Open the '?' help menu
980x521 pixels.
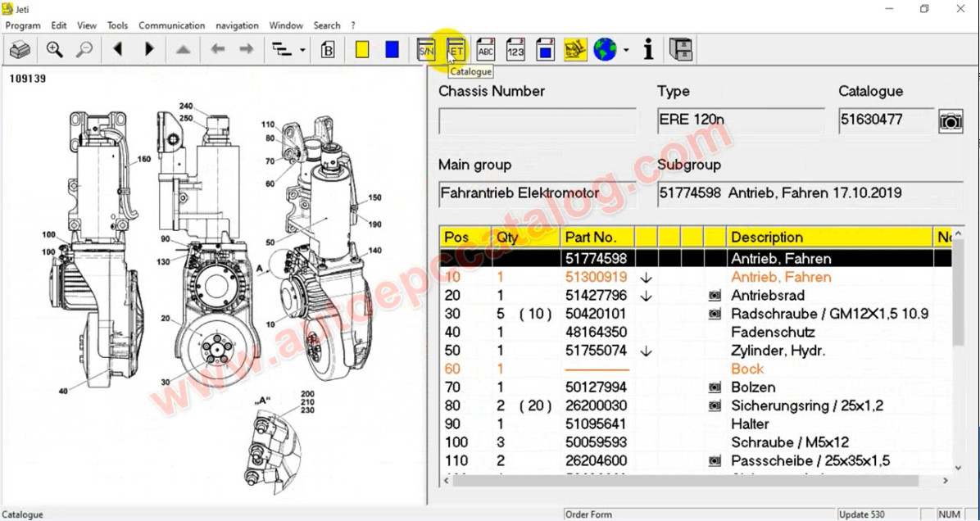pos(353,25)
